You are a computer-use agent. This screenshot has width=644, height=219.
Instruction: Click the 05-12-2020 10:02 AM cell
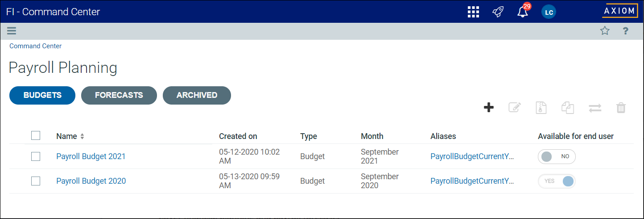click(x=249, y=156)
